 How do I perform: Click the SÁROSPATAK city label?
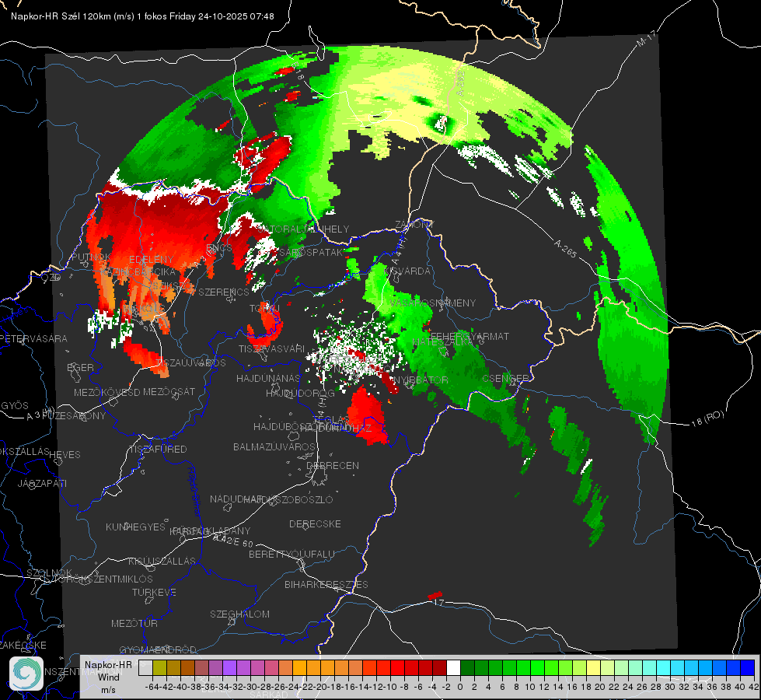tap(311, 252)
